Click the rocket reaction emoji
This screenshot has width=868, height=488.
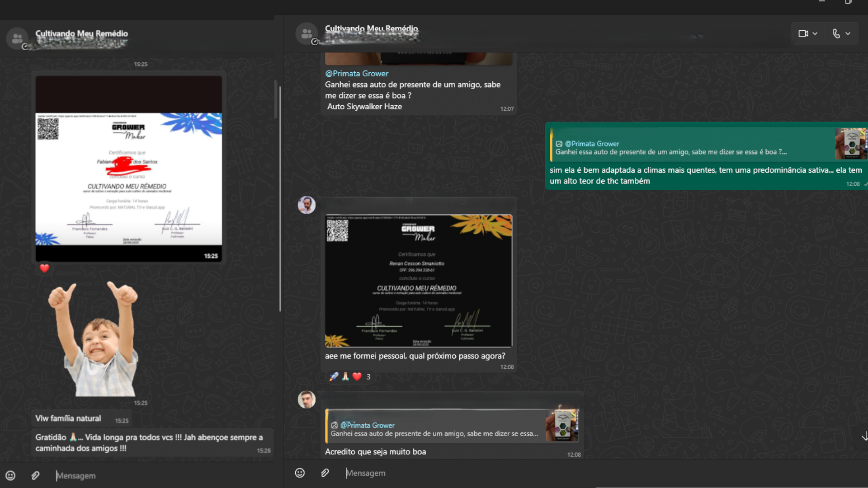pyautogui.click(x=334, y=376)
